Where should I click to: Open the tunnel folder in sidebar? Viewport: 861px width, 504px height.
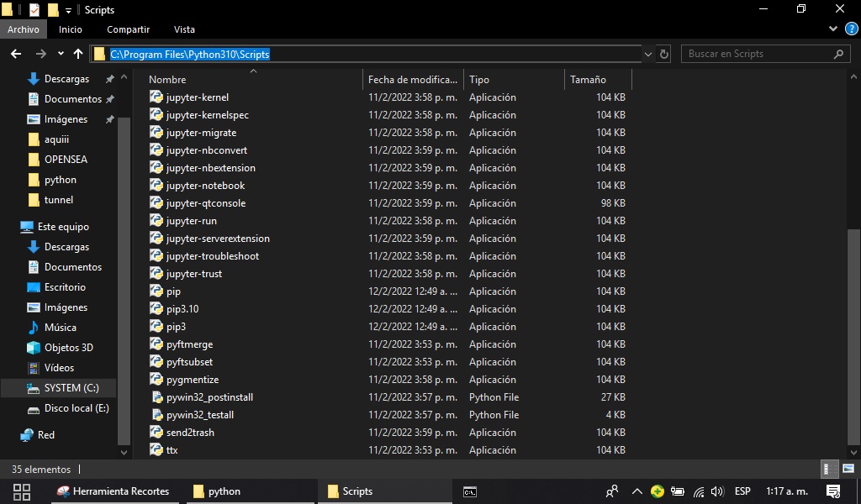59,200
